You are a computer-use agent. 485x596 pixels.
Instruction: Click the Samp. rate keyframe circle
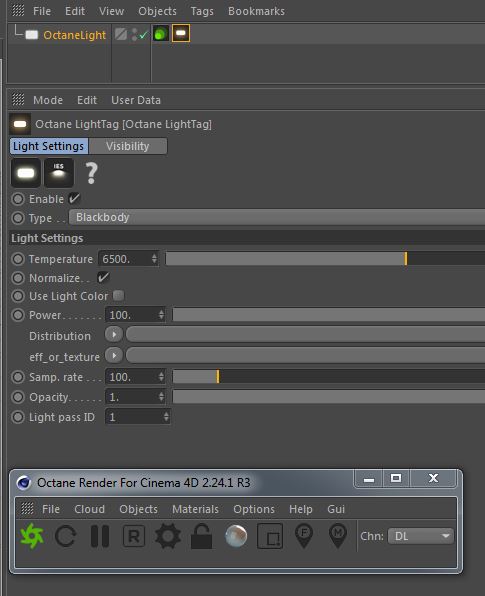coord(18,377)
